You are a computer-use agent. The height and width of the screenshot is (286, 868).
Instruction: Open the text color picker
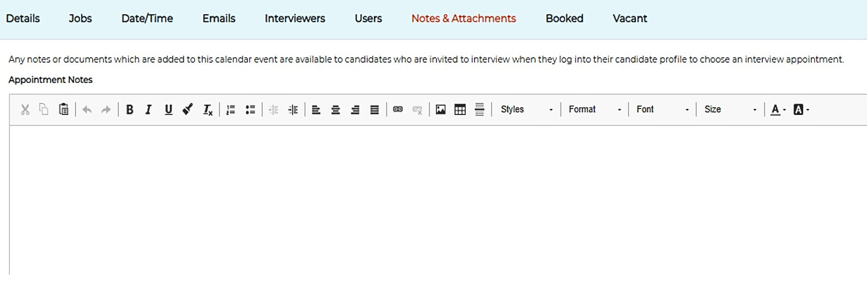click(x=778, y=109)
